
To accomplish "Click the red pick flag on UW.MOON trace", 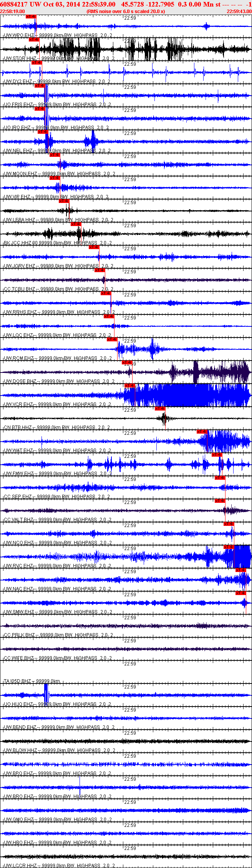I will pos(55,155).
